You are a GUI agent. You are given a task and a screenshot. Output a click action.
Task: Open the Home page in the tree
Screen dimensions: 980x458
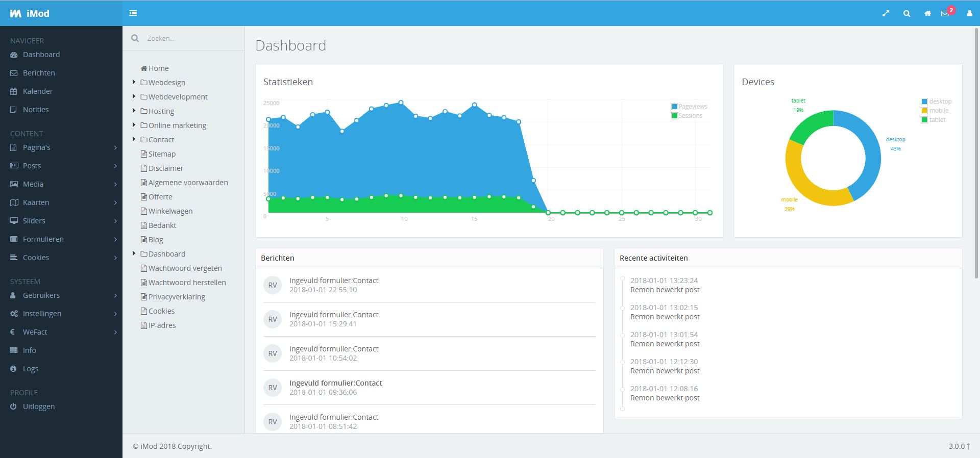155,68
